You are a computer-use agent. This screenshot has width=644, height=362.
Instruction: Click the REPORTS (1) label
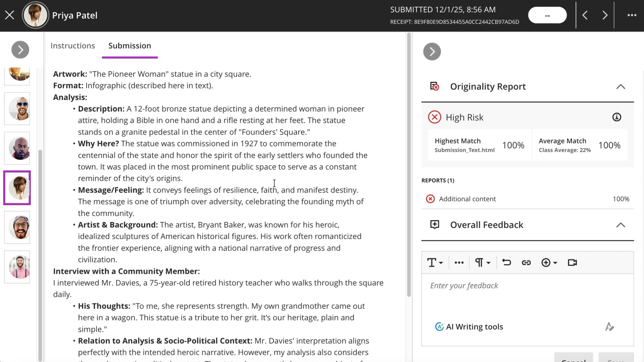pyautogui.click(x=438, y=180)
